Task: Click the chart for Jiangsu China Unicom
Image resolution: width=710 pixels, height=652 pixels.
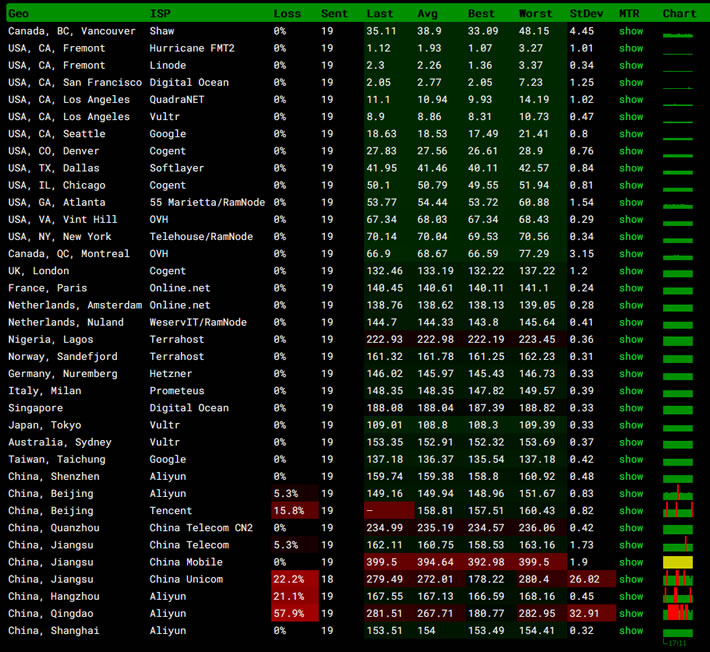Action: click(x=677, y=579)
